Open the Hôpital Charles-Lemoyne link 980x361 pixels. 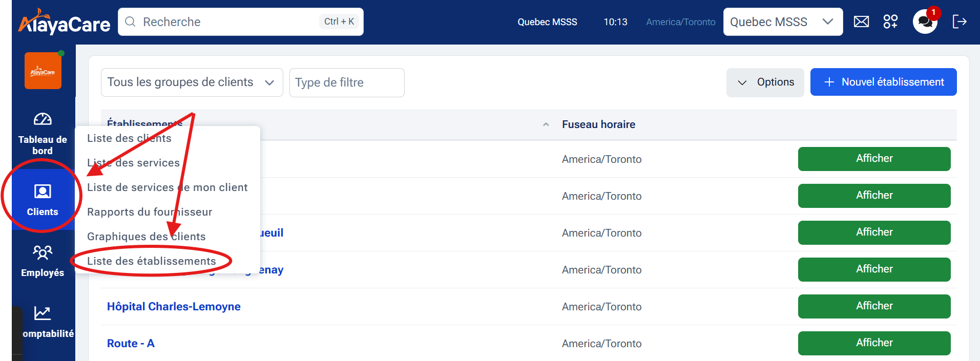174,307
